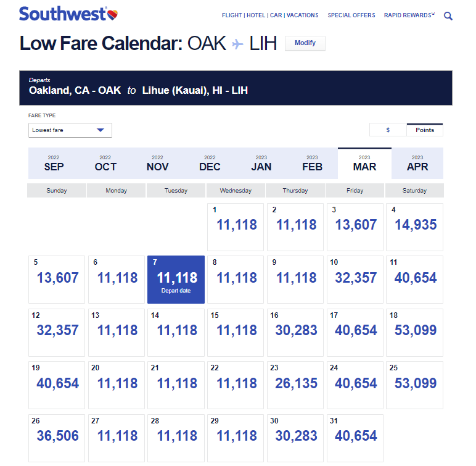Screen dimensions: 476x466
Task: Click the airplane icon between OAK and LIH
Action: 237,44
